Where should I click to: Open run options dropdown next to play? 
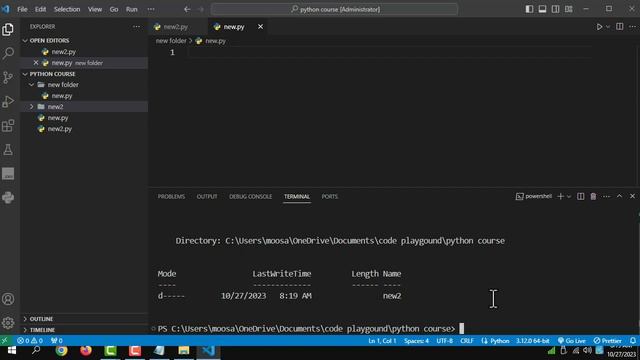(x=608, y=27)
